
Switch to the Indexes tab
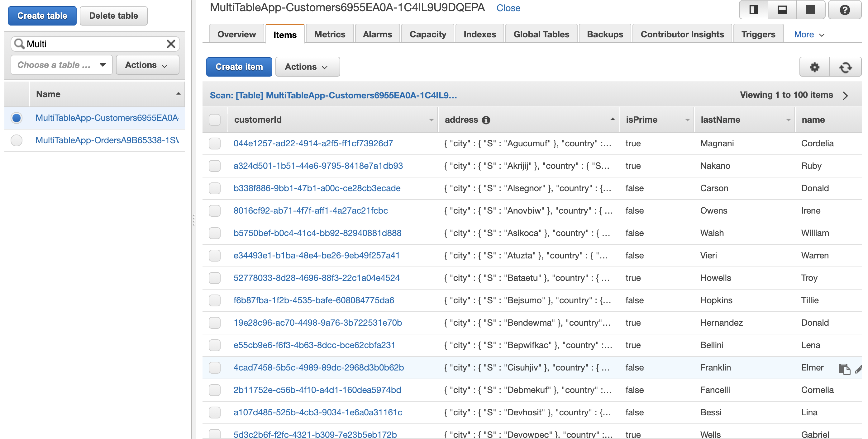tap(479, 34)
